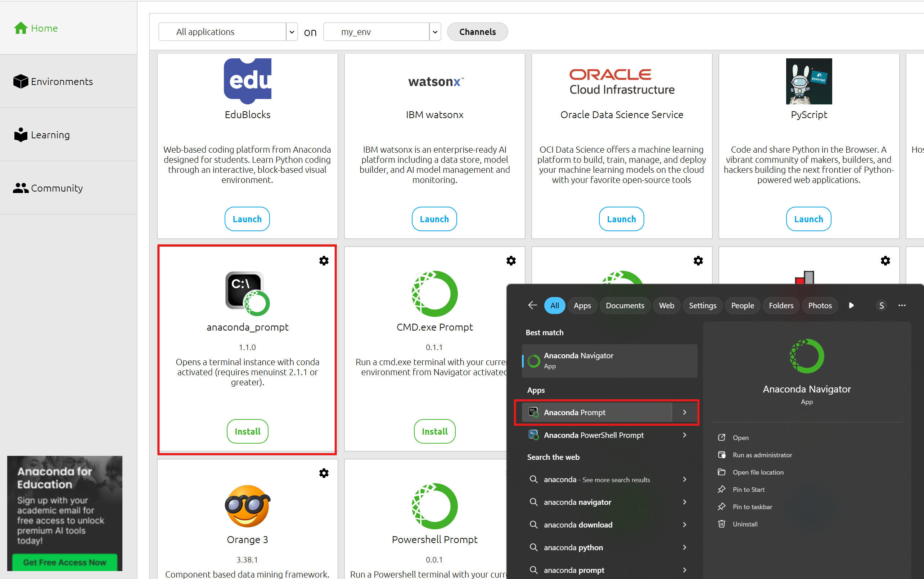Switch to the Documents search tab

pyautogui.click(x=625, y=306)
